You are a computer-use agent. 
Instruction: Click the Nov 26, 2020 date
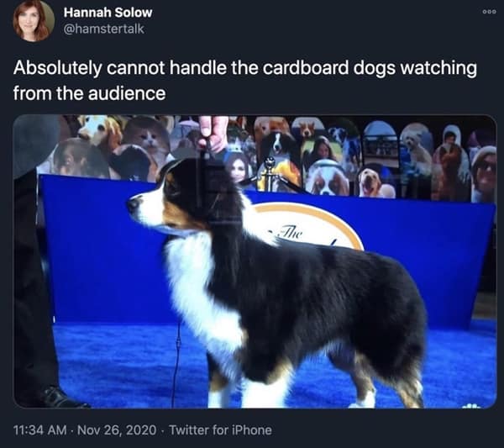[x=117, y=430]
